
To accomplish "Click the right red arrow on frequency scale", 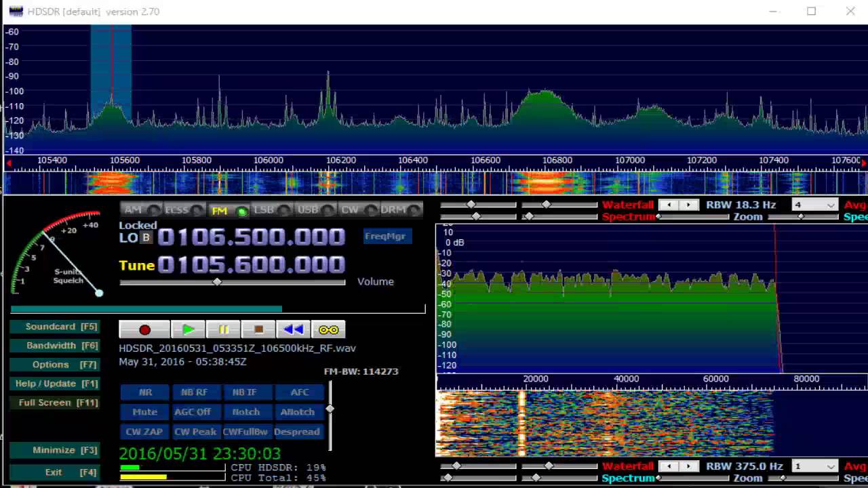I will click(863, 163).
